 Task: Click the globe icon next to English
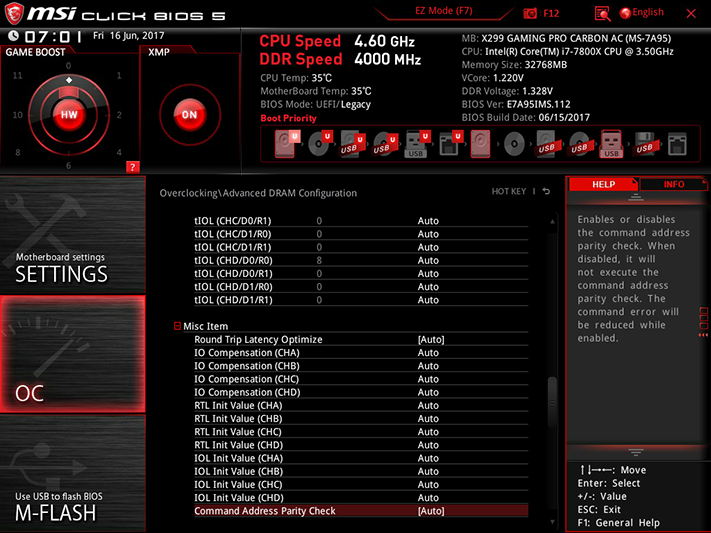tap(625, 13)
